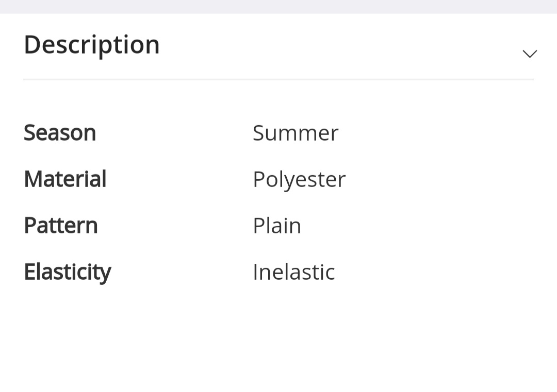Click the Description heading text
This screenshot has width=557, height=392.
pos(92,45)
